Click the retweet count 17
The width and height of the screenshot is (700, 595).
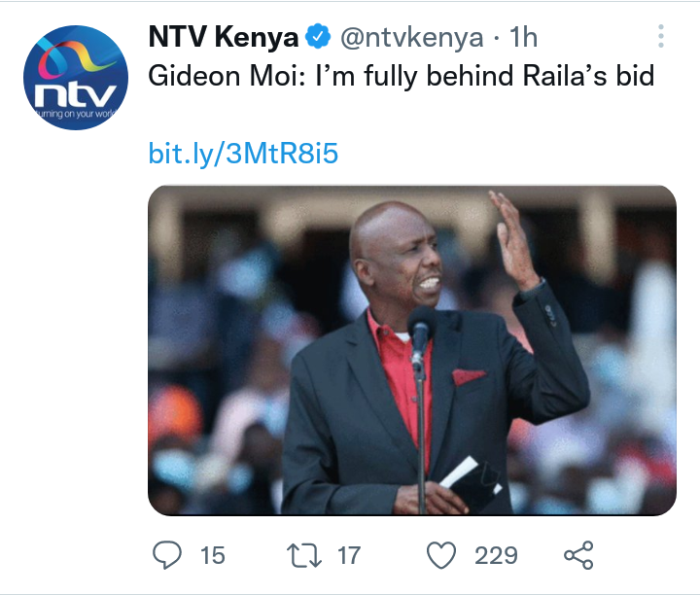point(349,555)
